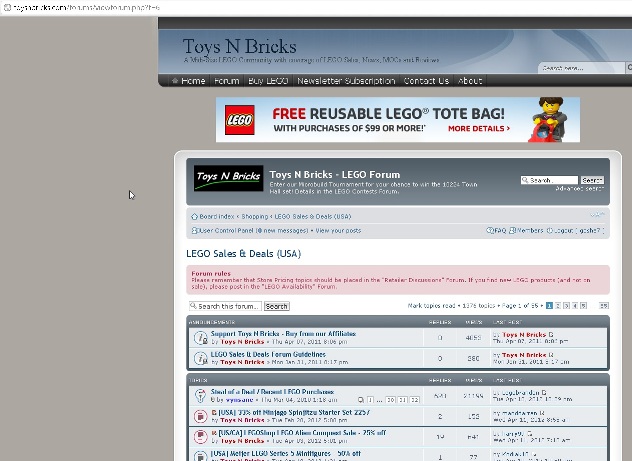This screenshot has height=461, width=632.
Task: Open the About menu item
Action: (x=470, y=81)
